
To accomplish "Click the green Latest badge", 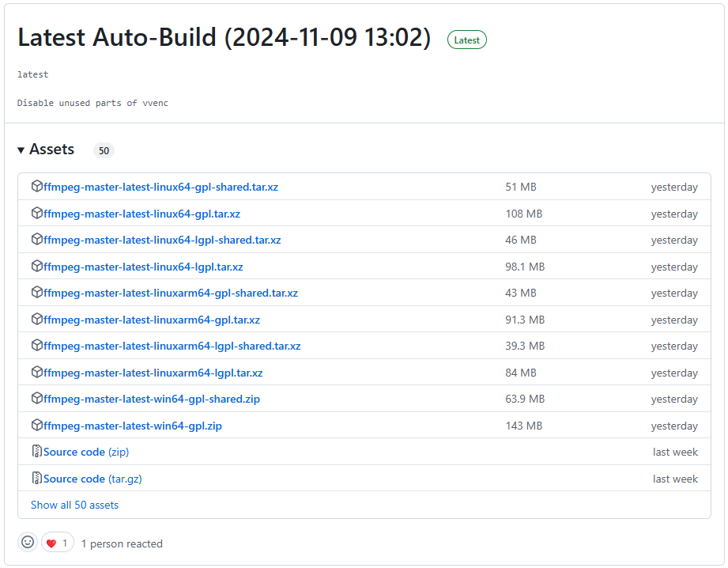I will 466,40.
